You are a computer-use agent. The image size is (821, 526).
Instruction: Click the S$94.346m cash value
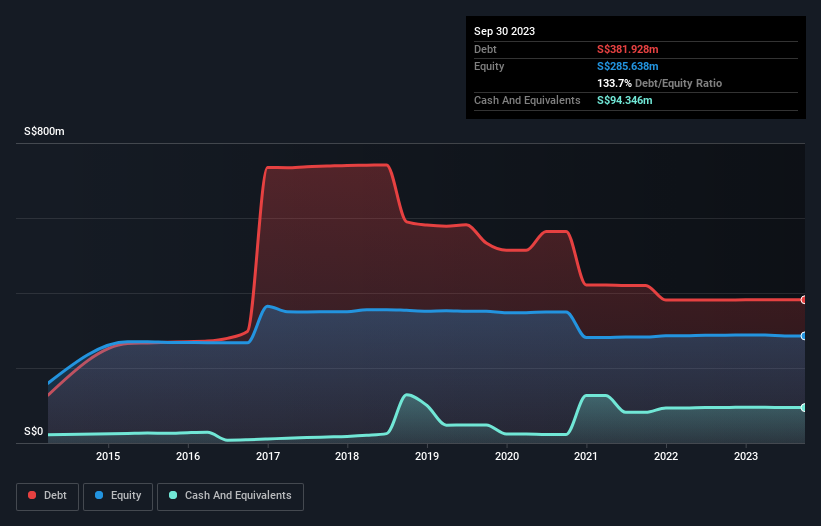(x=625, y=100)
